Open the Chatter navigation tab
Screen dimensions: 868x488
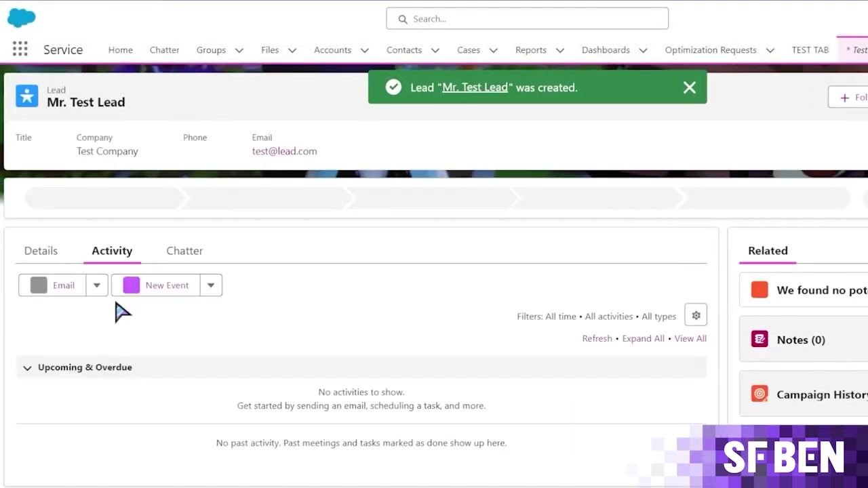(165, 50)
